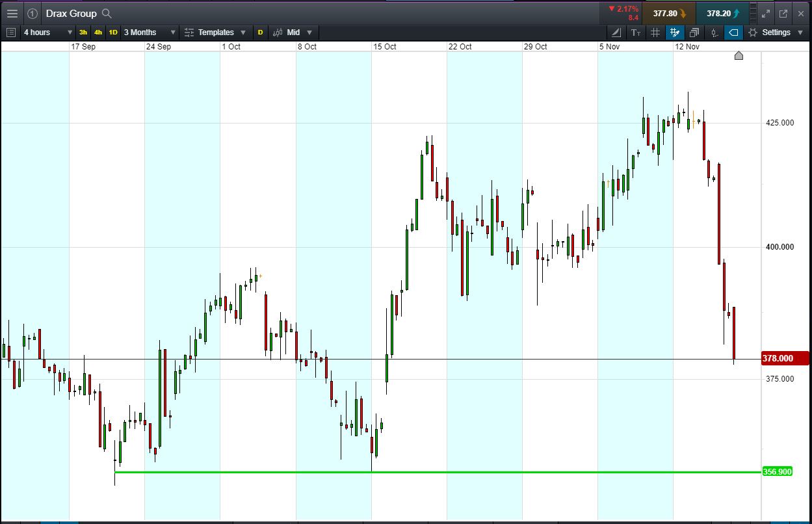This screenshot has width=812, height=524.
Task: Close the Drax Group chart
Action: (800, 13)
